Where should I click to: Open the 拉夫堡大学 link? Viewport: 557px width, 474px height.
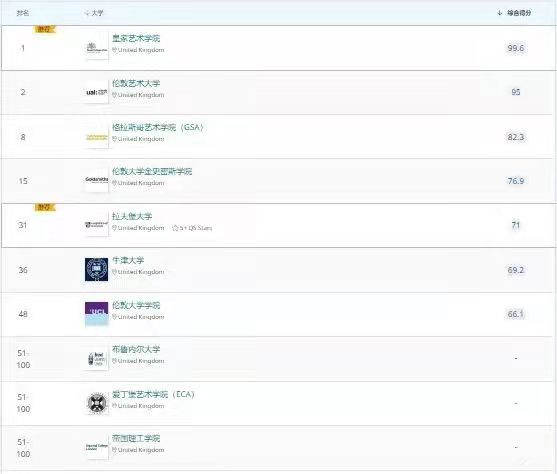[x=132, y=216]
